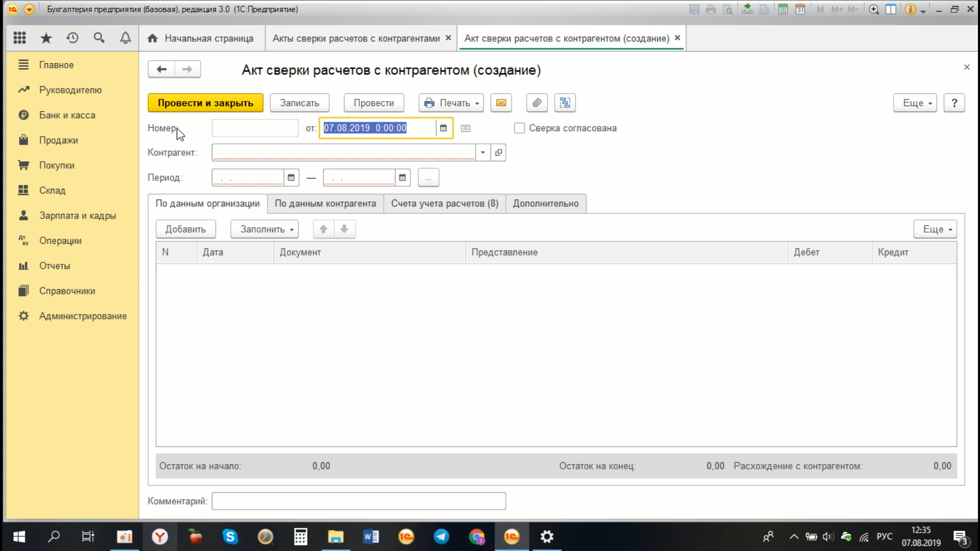Click the email envelope icon button
The width and height of the screenshot is (980, 551).
501,103
